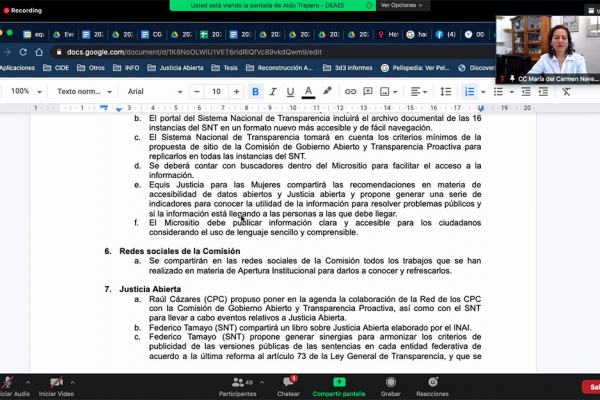Click the red Salir leave button
The height and width of the screenshot is (400, 600).
(x=591, y=387)
